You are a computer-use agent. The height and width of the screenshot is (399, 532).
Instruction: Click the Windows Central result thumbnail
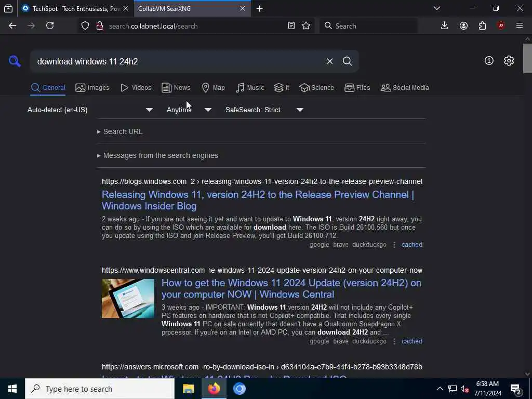coord(128,299)
